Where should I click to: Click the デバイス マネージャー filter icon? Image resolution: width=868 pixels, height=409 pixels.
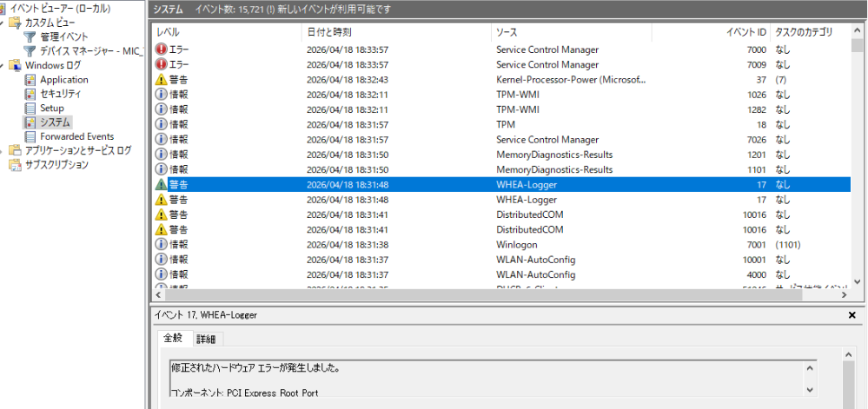click(x=30, y=51)
